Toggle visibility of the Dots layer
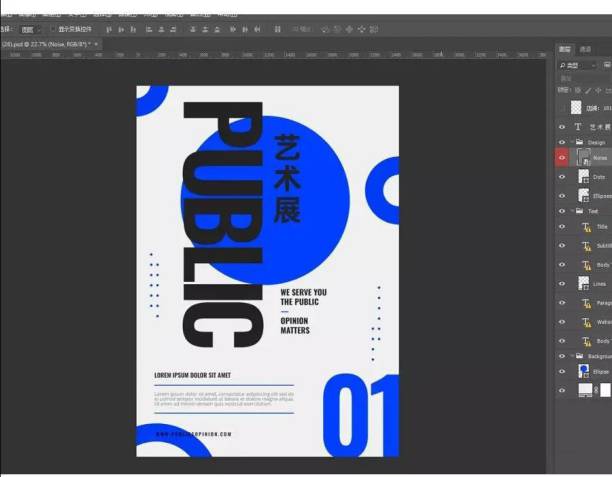612x477 pixels. 562,177
